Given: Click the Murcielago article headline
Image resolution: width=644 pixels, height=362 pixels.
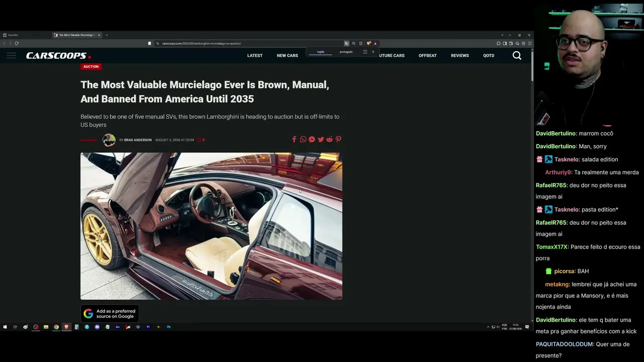Looking at the screenshot, I should click(205, 92).
